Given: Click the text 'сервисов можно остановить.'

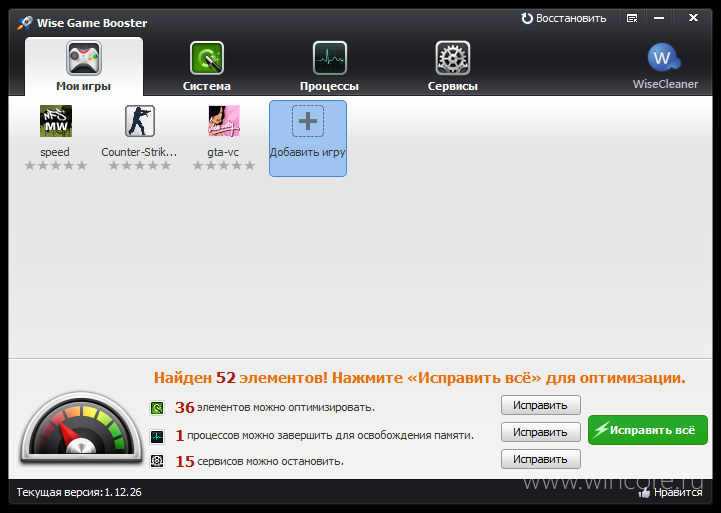Looking at the screenshot, I should [270, 461].
